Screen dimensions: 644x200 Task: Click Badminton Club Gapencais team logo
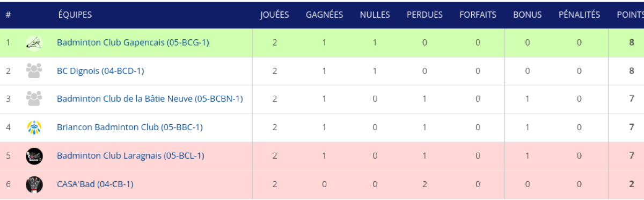pos(34,42)
